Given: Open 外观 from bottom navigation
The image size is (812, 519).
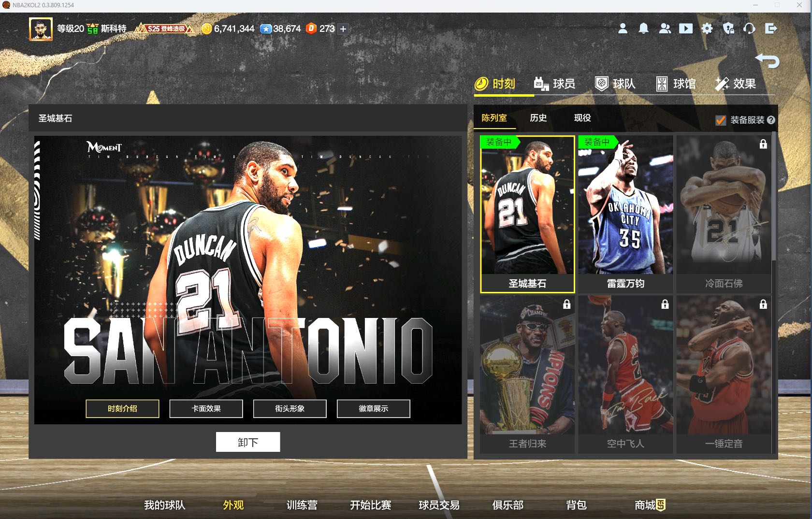Looking at the screenshot, I should coord(233,505).
